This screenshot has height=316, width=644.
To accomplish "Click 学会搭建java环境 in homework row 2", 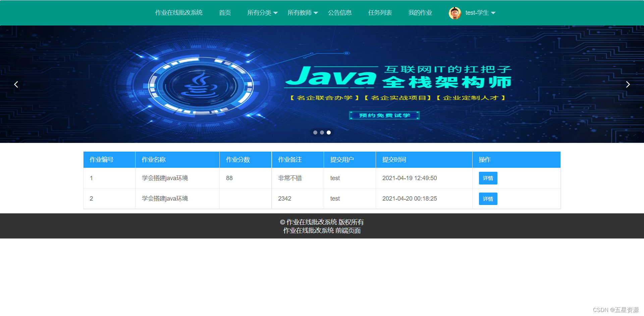I will (x=165, y=199).
